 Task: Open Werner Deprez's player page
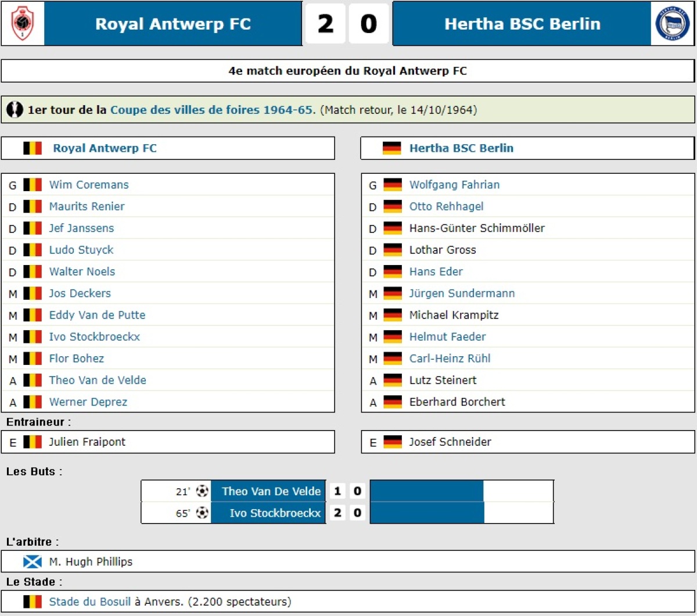point(88,402)
